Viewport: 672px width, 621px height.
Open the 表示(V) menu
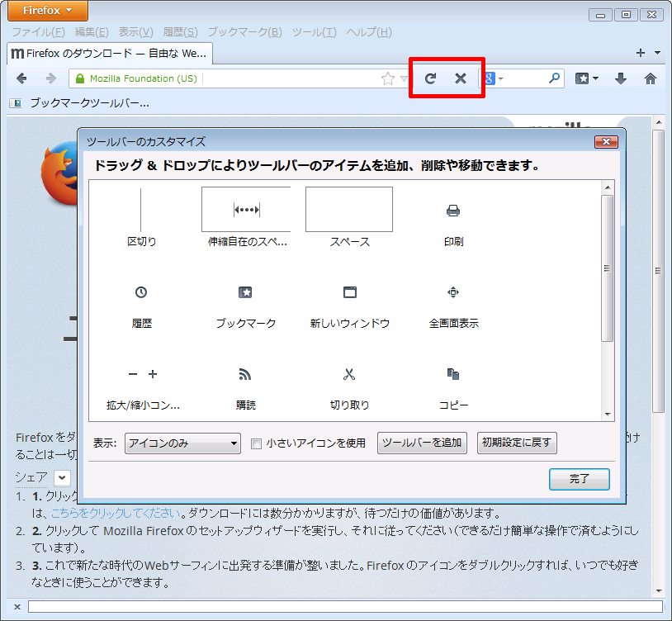(x=136, y=32)
